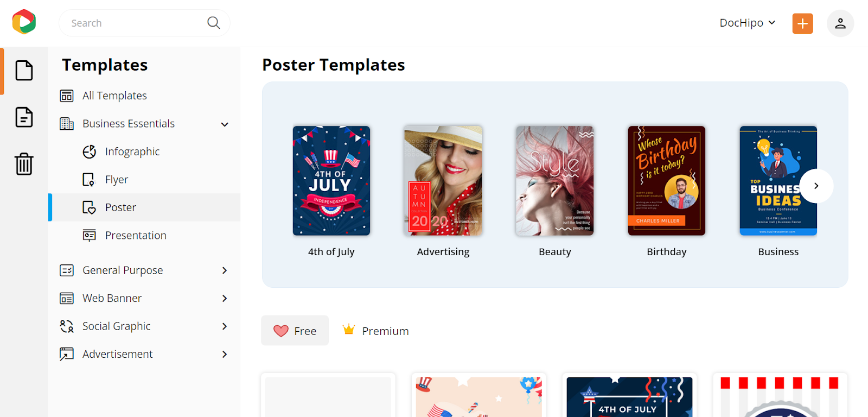This screenshot has height=417, width=868.
Task: Expand the Advertisement section arrow
Action: click(x=225, y=354)
